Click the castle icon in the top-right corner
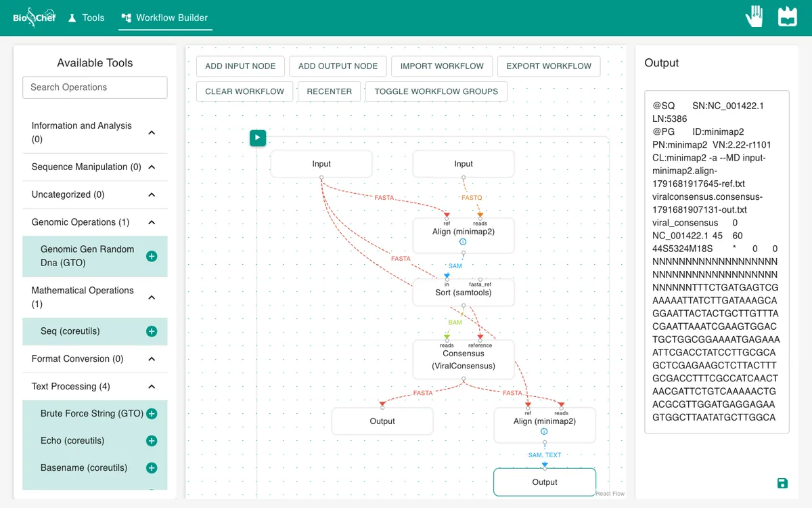The width and height of the screenshot is (812, 508). click(788, 17)
